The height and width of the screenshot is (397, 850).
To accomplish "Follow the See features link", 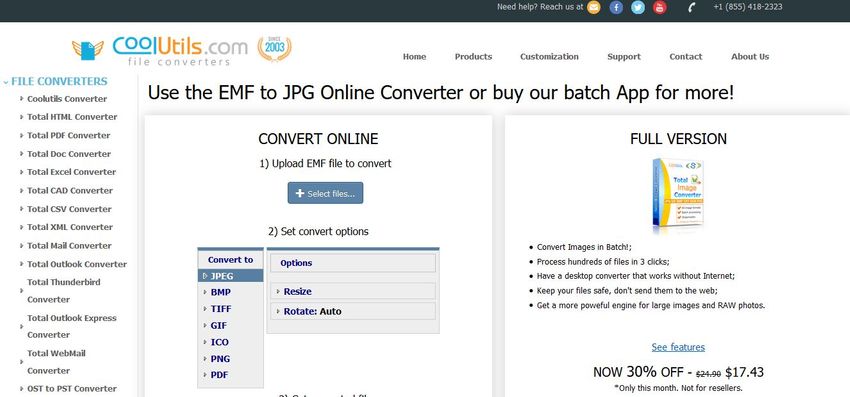I will (x=678, y=347).
